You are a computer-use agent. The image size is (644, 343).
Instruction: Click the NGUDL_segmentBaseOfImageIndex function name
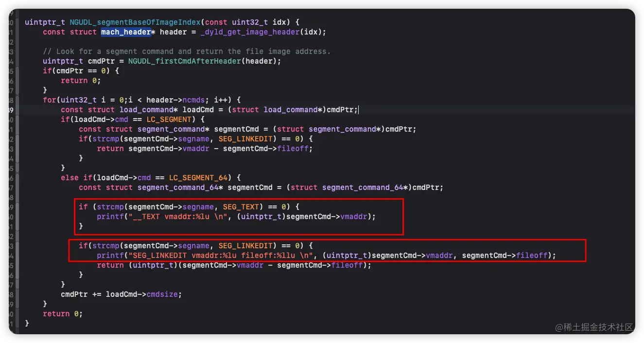[x=134, y=22]
